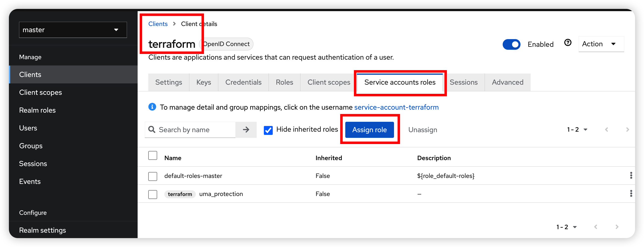
Task: Click the Unassign button
Action: coord(422,129)
